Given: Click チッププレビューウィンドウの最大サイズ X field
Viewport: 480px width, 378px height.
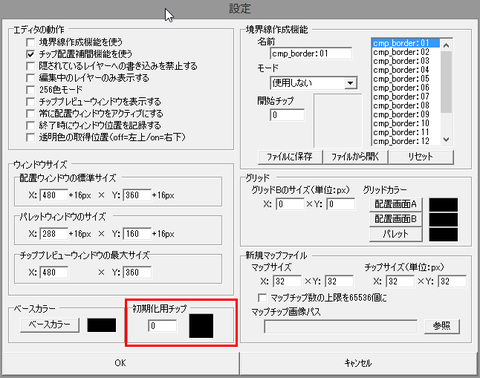Looking at the screenshot, I should [54, 272].
